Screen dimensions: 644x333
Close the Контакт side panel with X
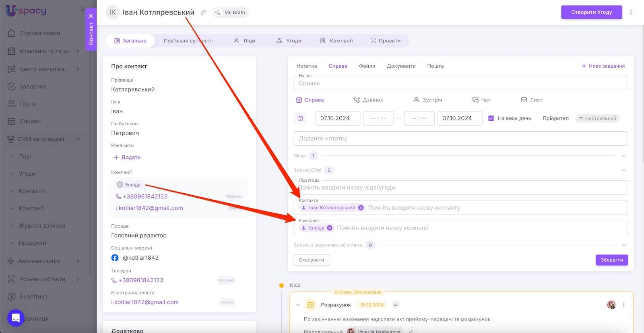pos(91,16)
